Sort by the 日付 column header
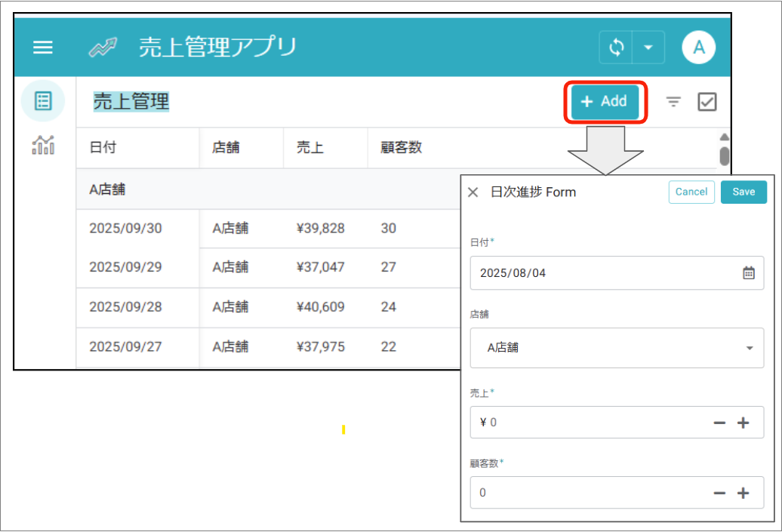Screen dimensions: 782x532 tap(103, 147)
